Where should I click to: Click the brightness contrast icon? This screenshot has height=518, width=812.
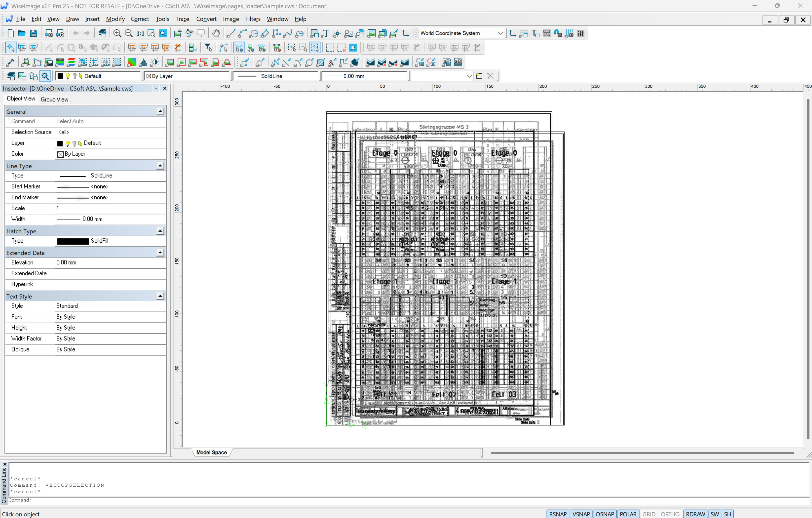tap(155, 62)
